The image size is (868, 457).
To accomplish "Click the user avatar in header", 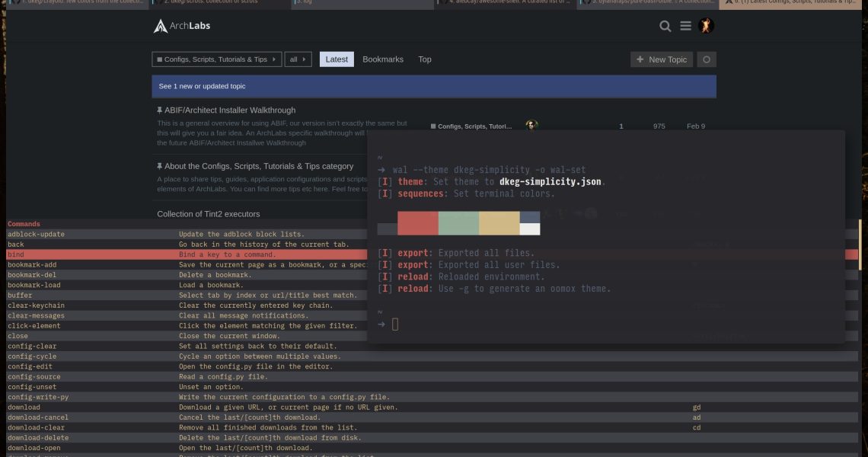I will tap(706, 26).
